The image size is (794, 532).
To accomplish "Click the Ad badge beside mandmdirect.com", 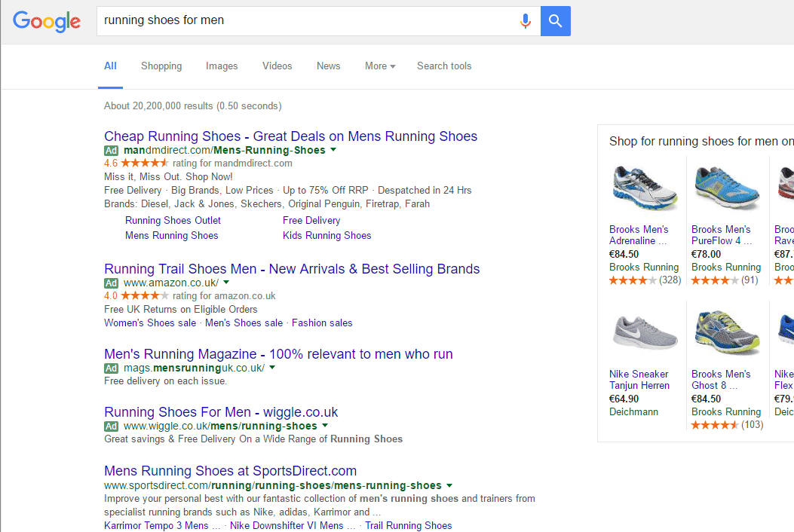I will click(111, 151).
